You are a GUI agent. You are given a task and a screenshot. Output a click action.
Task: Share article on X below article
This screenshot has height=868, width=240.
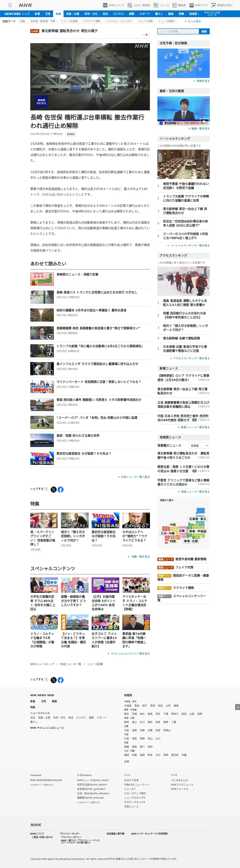pyautogui.click(x=54, y=489)
